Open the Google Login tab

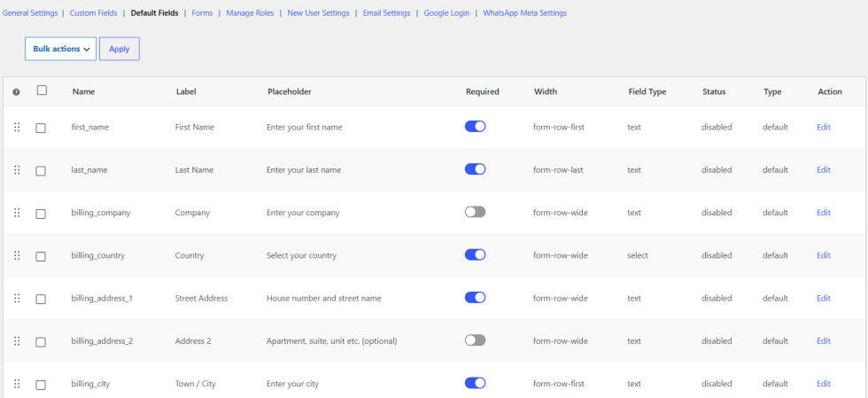point(446,12)
